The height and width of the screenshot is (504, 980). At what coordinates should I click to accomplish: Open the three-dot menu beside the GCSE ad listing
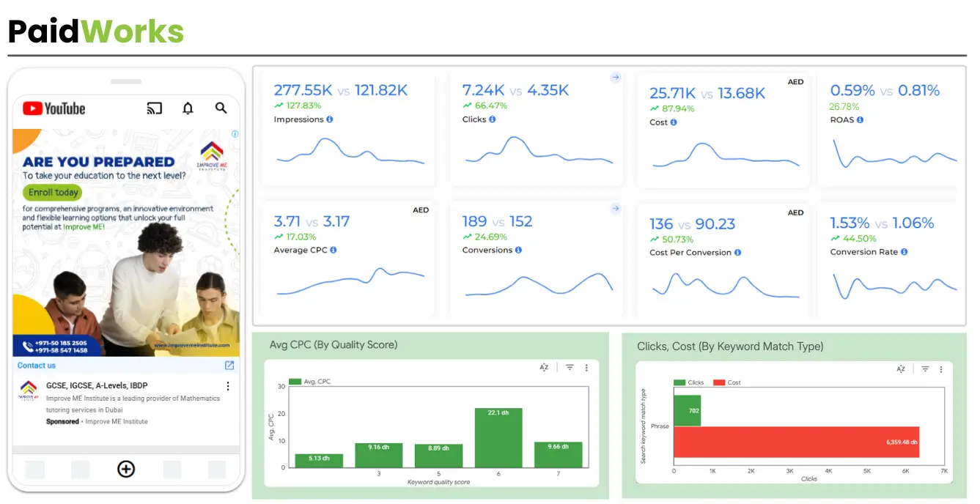[x=228, y=385]
